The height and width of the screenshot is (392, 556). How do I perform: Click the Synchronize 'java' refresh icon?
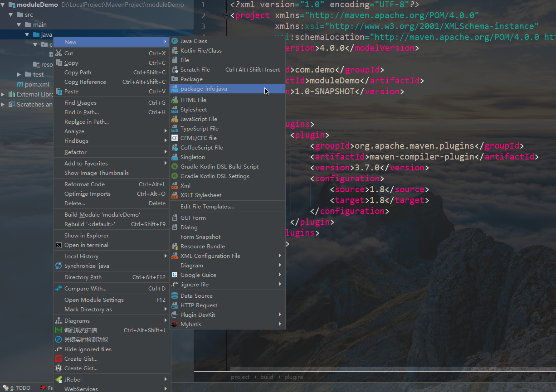tap(59, 266)
